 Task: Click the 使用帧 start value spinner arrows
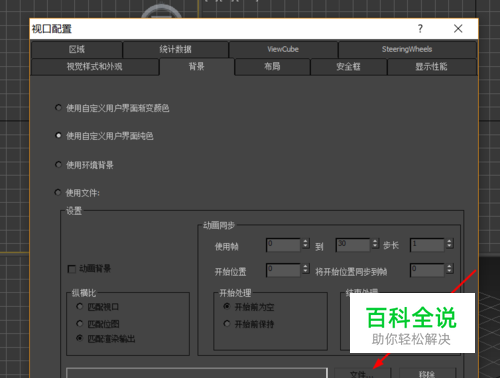[306, 244]
